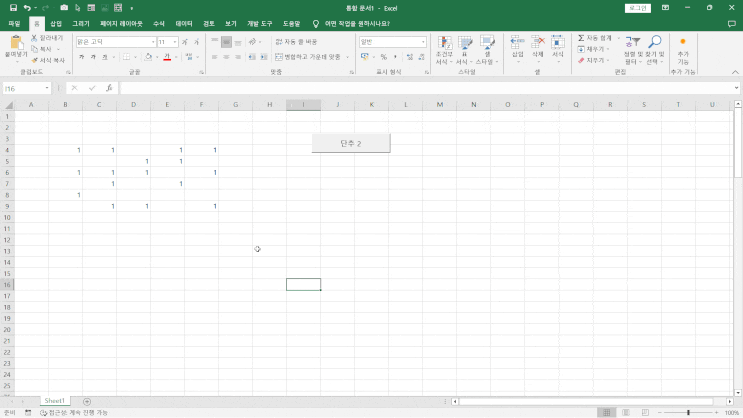Click the Increase Indent icon

[264, 57]
